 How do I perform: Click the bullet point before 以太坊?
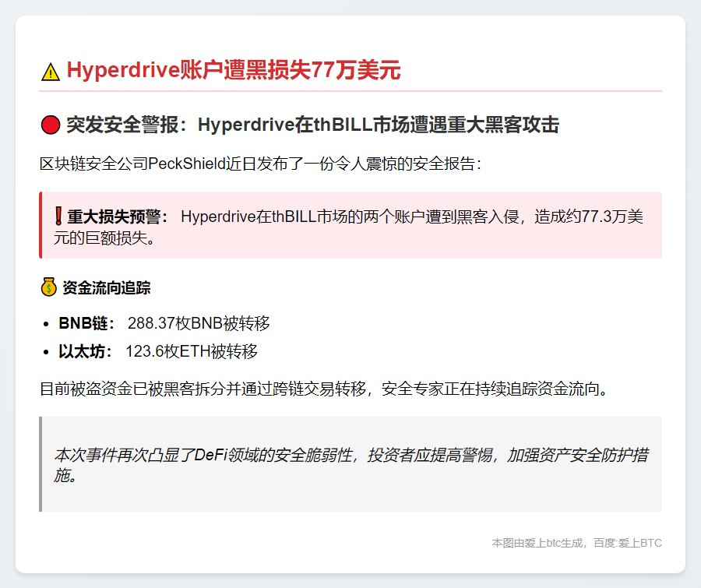coord(47,352)
